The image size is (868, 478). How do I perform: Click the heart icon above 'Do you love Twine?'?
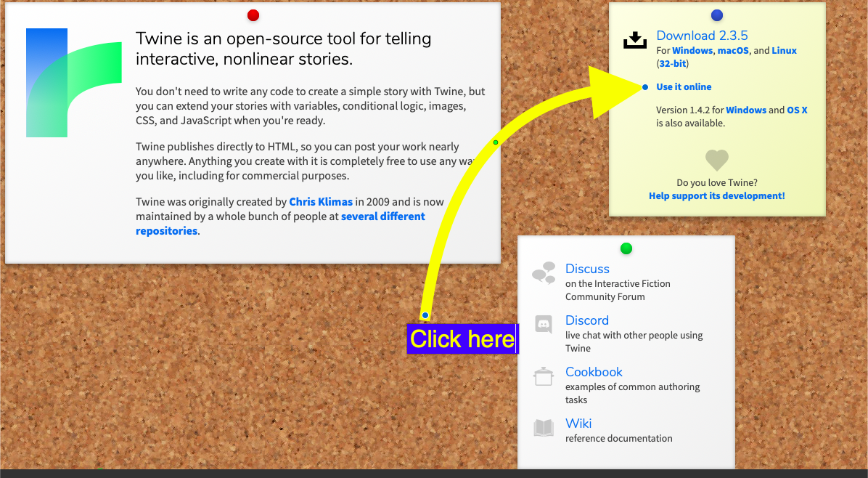717,160
